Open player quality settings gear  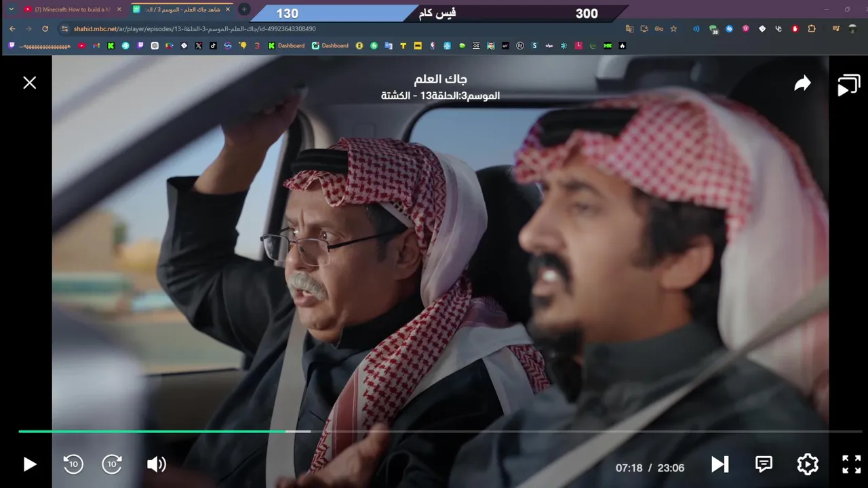[808, 464]
